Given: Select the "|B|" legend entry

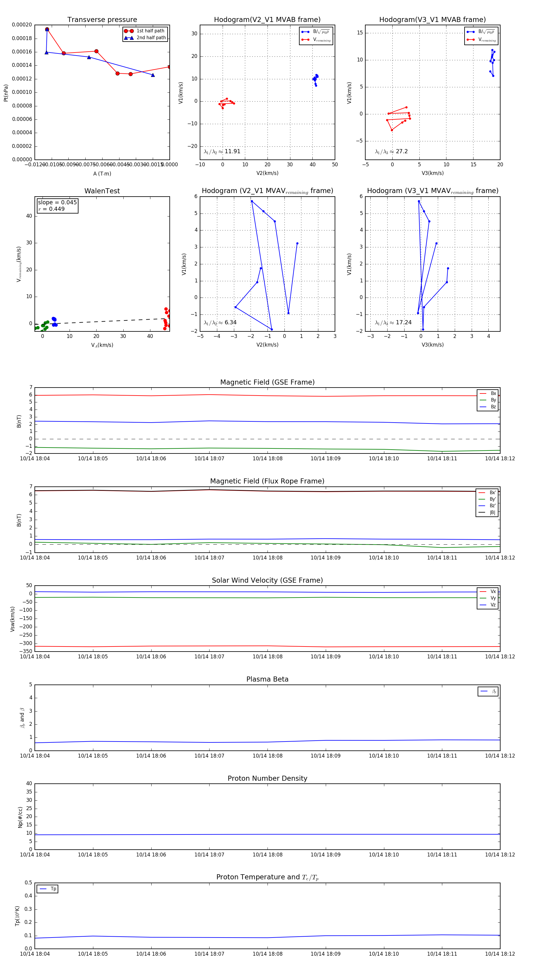Looking at the screenshot, I should [487, 513].
